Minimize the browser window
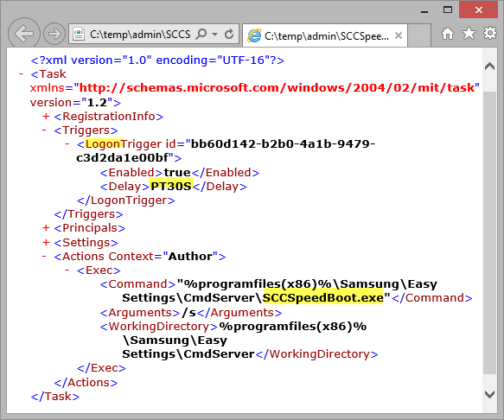The width and height of the screenshot is (504, 420). (x=424, y=10)
